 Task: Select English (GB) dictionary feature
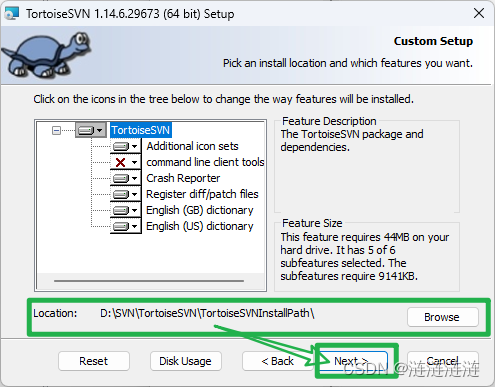[200, 210]
